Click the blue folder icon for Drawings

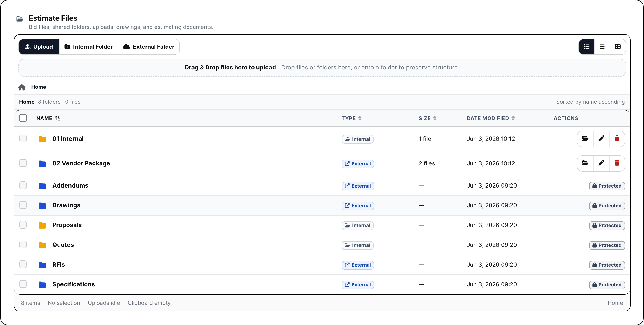(42, 205)
